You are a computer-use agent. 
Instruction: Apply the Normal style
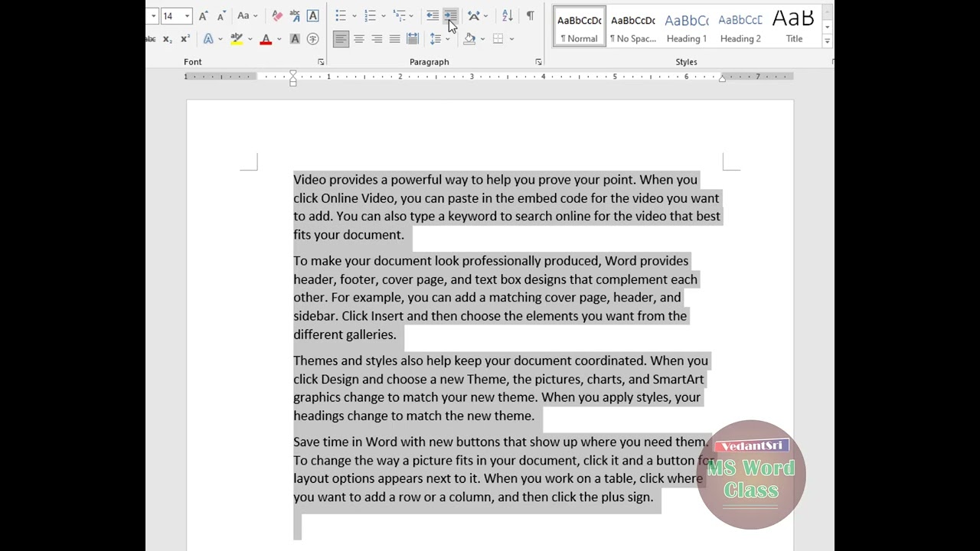(x=580, y=26)
